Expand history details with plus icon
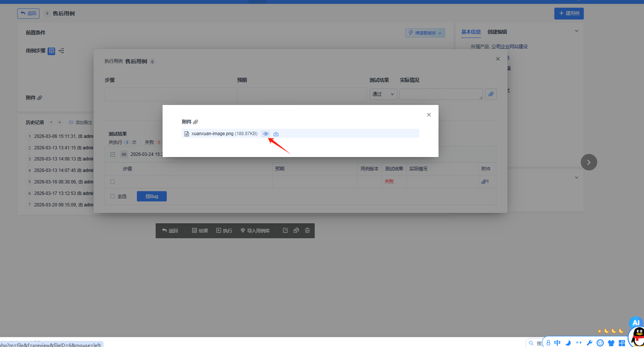 (x=60, y=123)
